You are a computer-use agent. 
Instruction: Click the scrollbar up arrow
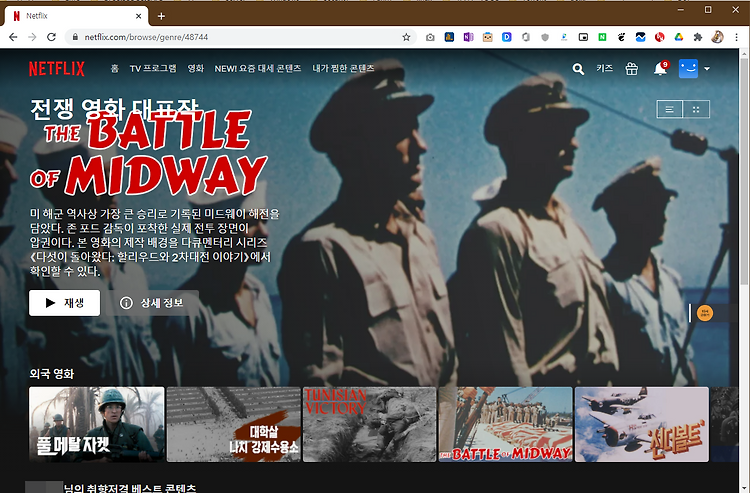745,53
